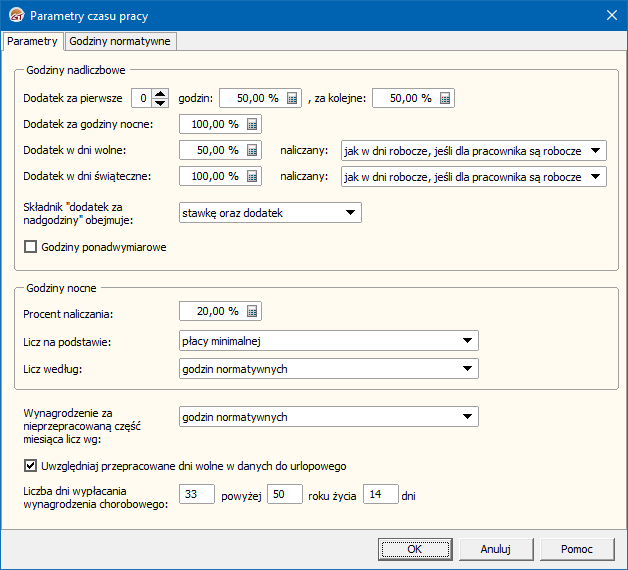Enable 'Godziny ponadwymiarowe' checkbox
This screenshot has width=628, height=570.
pos(30,247)
